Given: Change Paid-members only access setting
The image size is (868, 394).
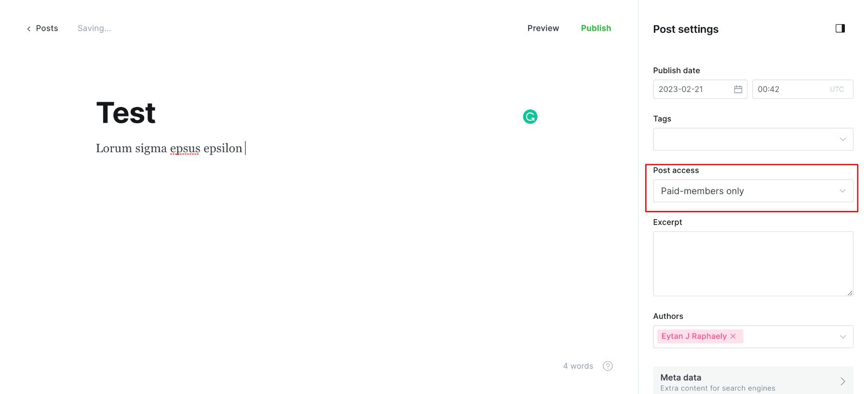Looking at the screenshot, I should pos(752,191).
